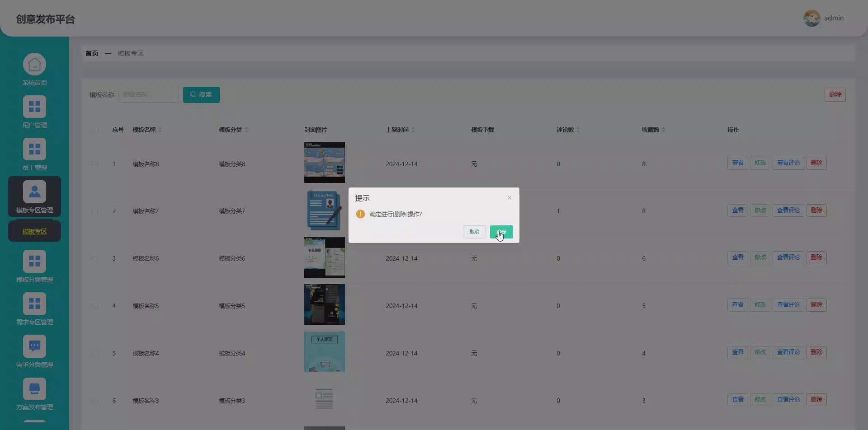Click 删除 for 模板名称7 row
Screen dimensions: 868x430
click(x=816, y=210)
